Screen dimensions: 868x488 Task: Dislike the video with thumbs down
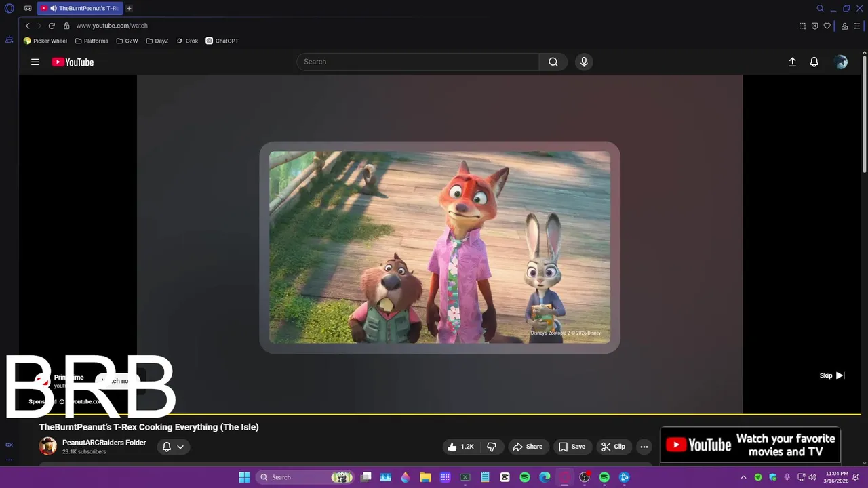[x=492, y=447]
